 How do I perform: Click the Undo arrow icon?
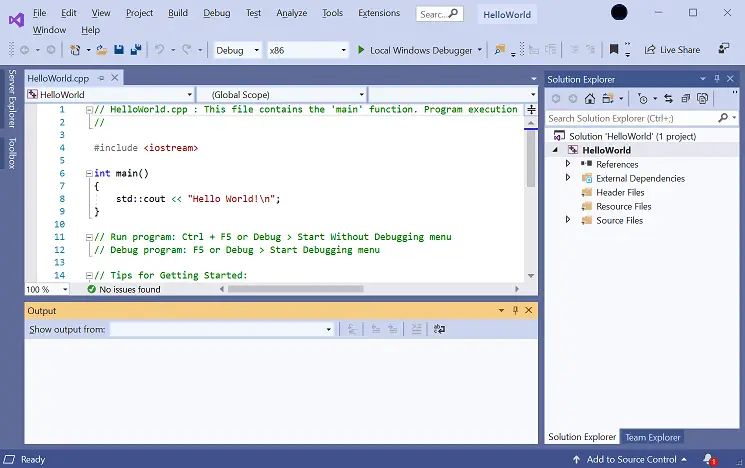160,49
